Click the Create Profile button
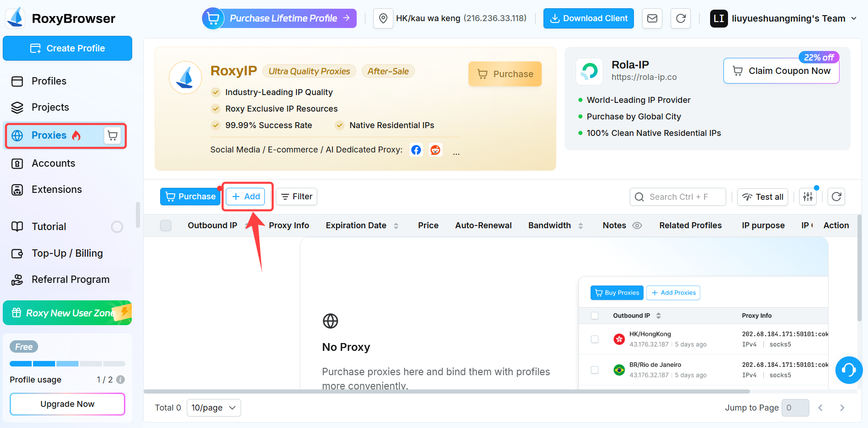 67,48
